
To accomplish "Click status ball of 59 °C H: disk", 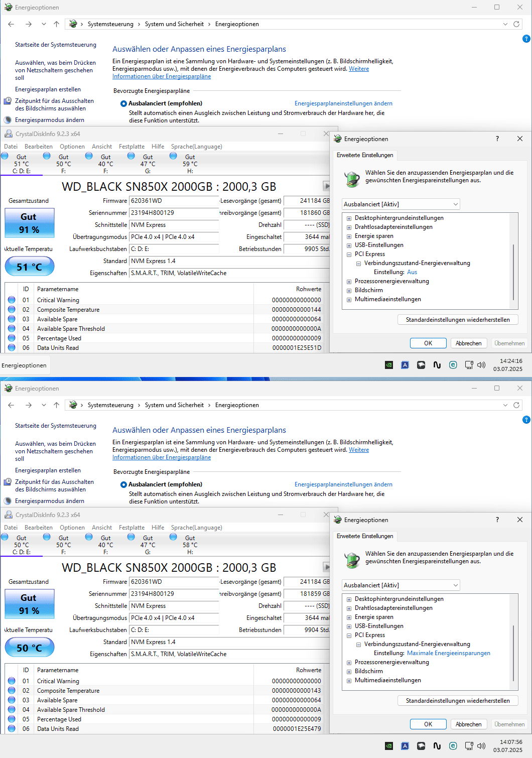I will (173, 156).
